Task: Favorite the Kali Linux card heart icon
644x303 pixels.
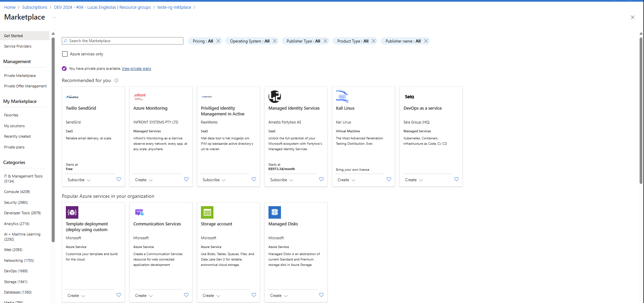Action: tap(389, 179)
